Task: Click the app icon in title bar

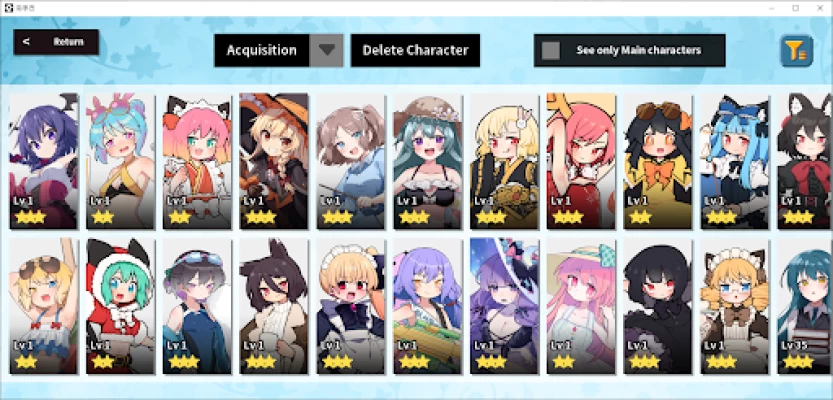Action: point(6,8)
